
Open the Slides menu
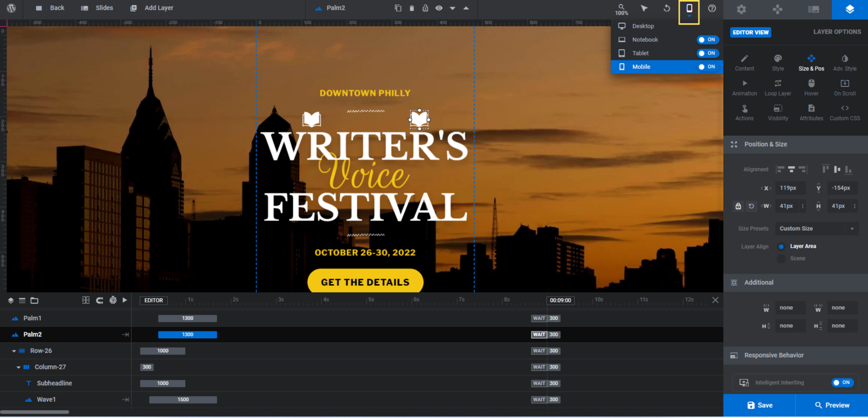pyautogui.click(x=97, y=8)
